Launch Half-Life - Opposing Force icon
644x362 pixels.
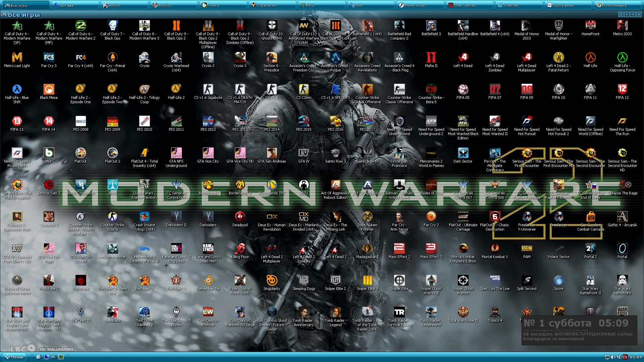tap(622, 58)
